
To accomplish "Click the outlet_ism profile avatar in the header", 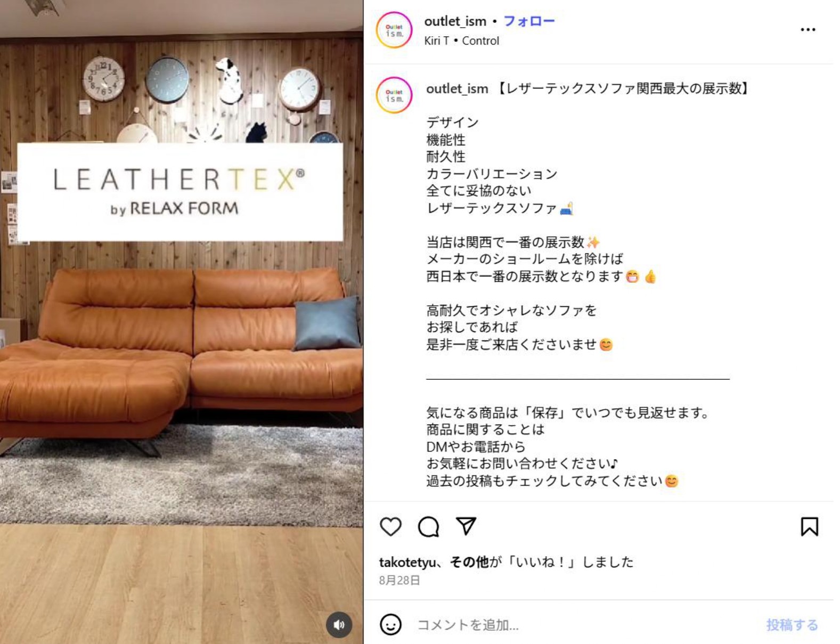I will click(394, 30).
